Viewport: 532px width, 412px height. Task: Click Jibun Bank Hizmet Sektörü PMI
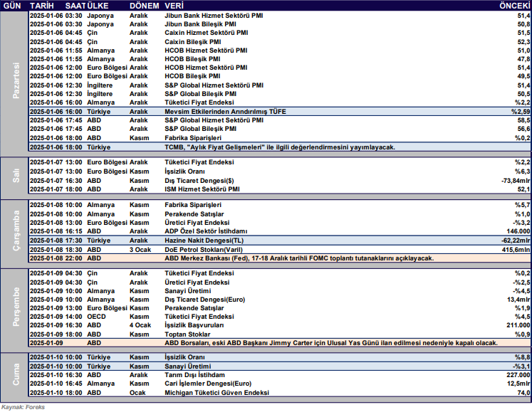[x=214, y=16]
